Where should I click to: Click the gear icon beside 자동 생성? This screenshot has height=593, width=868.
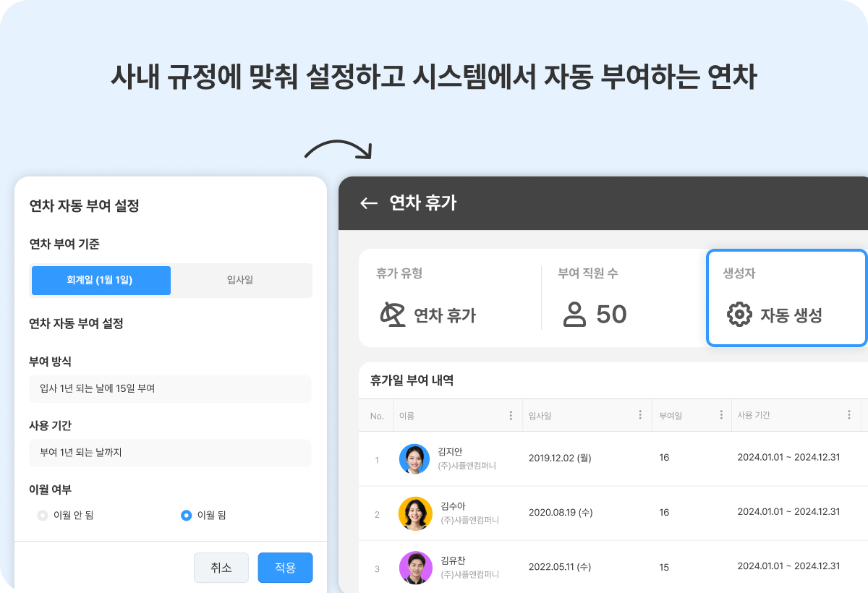coord(739,315)
